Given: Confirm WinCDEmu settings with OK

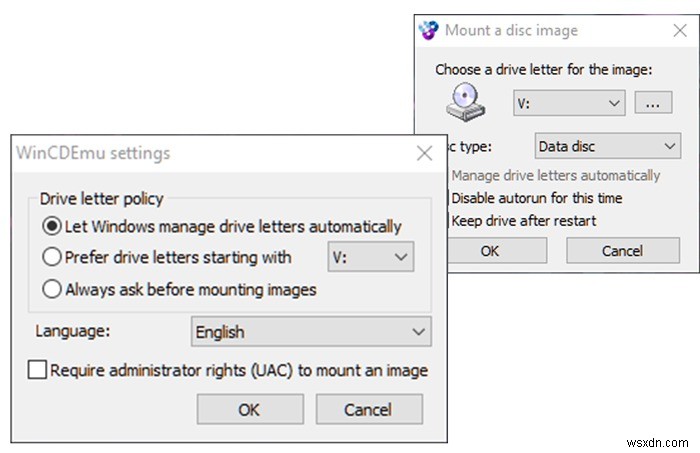Looking at the screenshot, I should click(x=249, y=409).
